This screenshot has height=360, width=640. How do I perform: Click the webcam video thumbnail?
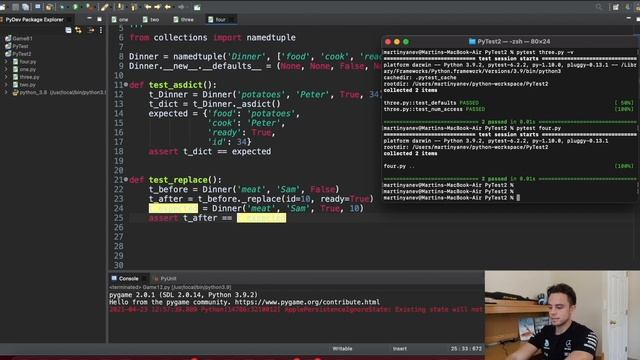coord(562,315)
